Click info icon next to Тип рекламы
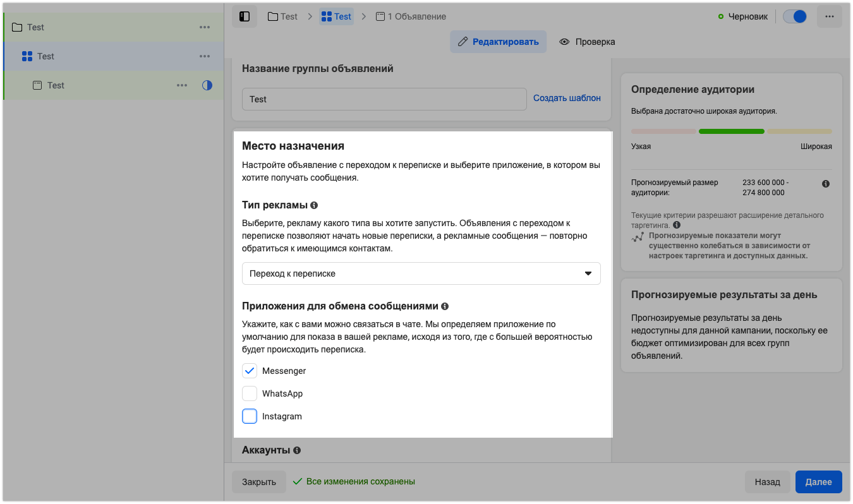Image resolution: width=853 pixels, height=504 pixels. point(314,205)
